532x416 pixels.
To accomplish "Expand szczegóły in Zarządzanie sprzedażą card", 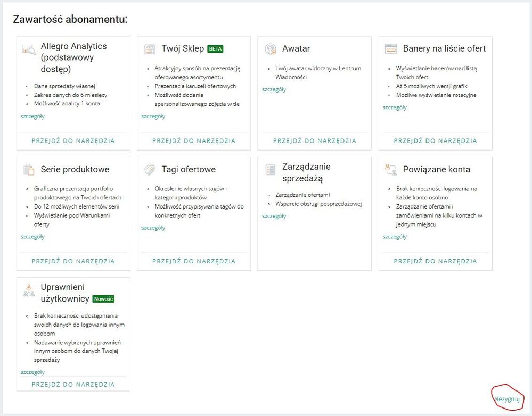I will [x=274, y=216].
